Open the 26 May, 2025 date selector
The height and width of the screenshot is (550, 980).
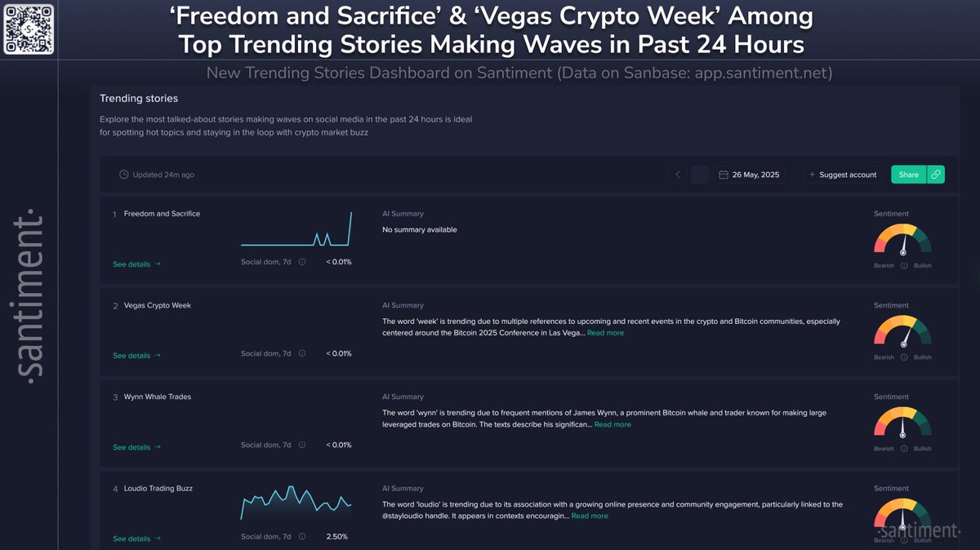click(749, 175)
